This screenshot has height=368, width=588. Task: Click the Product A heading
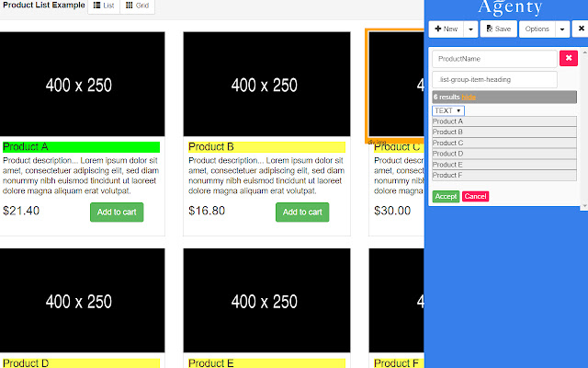[81, 147]
